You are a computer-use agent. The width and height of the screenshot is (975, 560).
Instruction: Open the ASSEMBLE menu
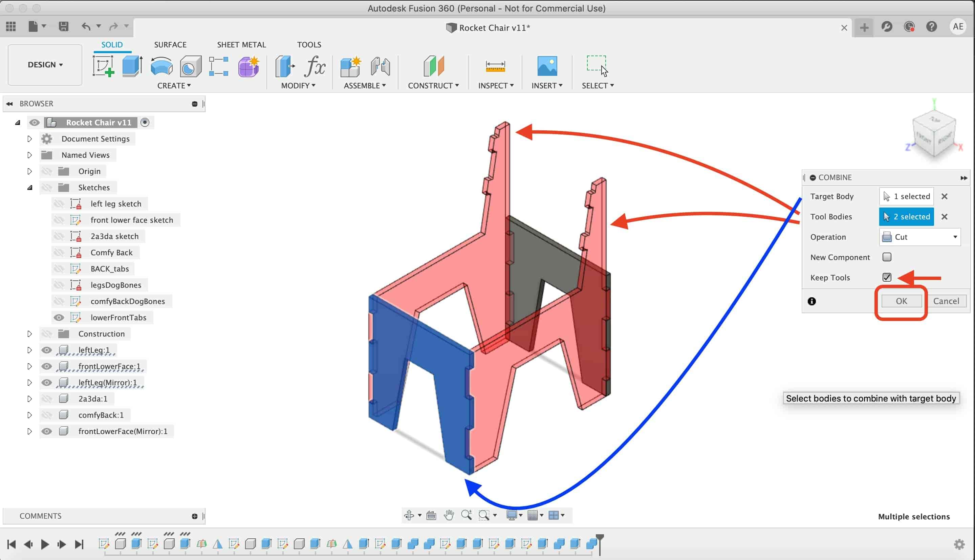click(365, 85)
